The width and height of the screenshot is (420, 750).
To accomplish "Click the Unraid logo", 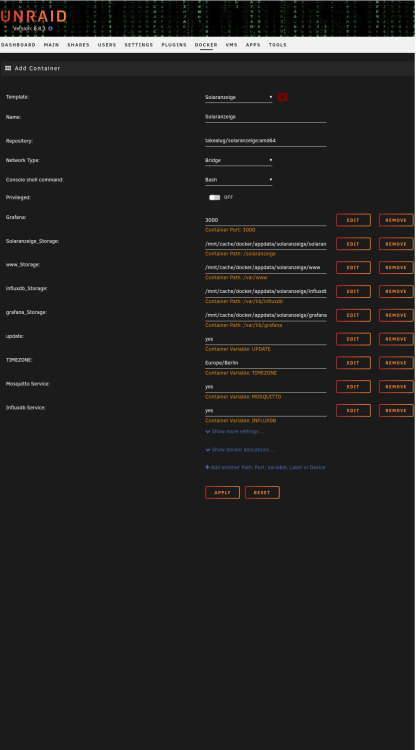I will pos(33,16).
